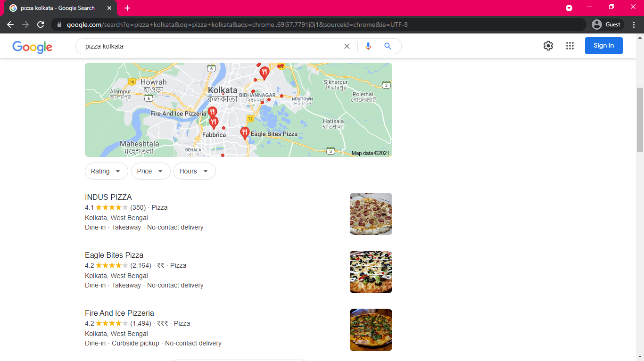This screenshot has width=644, height=361.
Task: Click the Google logo to go home
Action: tap(32, 47)
